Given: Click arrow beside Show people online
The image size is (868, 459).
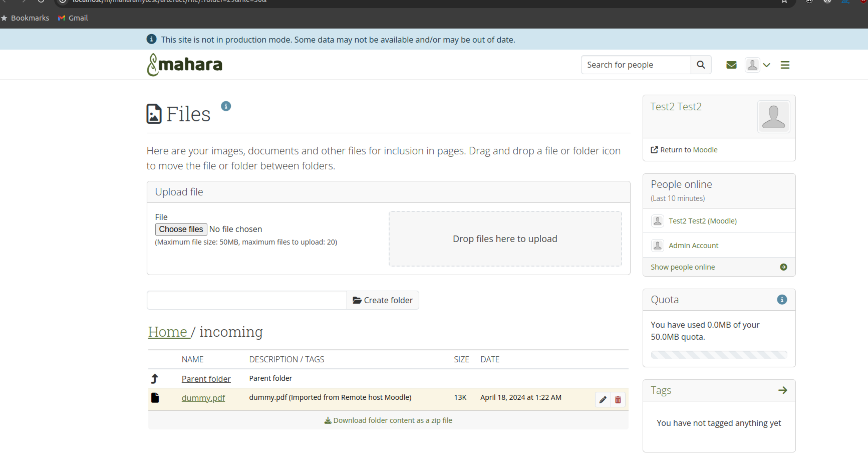Looking at the screenshot, I should [783, 267].
